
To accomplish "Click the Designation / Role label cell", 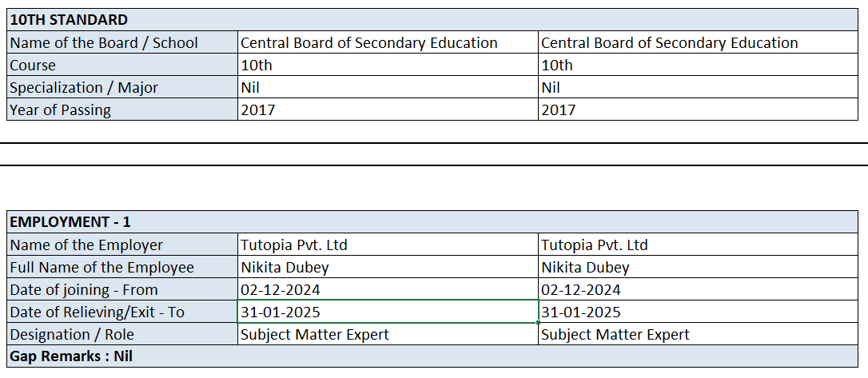I will pyautogui.click(x=72, y=335).
